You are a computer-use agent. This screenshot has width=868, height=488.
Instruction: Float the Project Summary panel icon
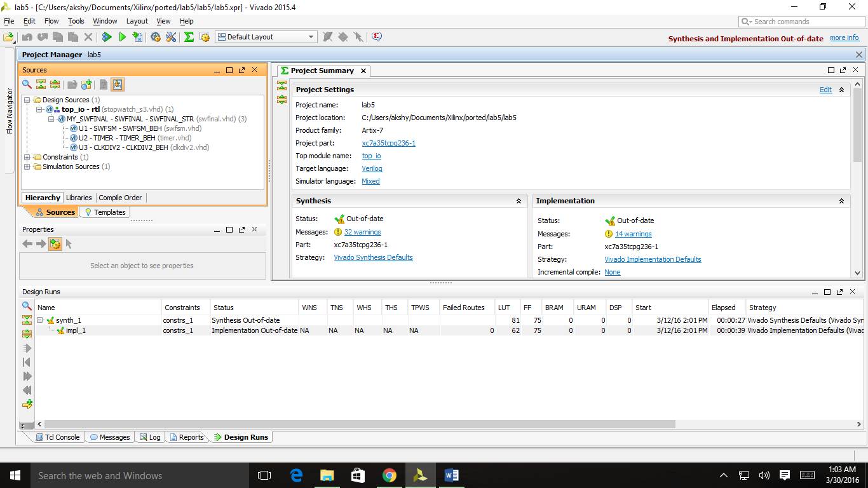tap(843, 70)
